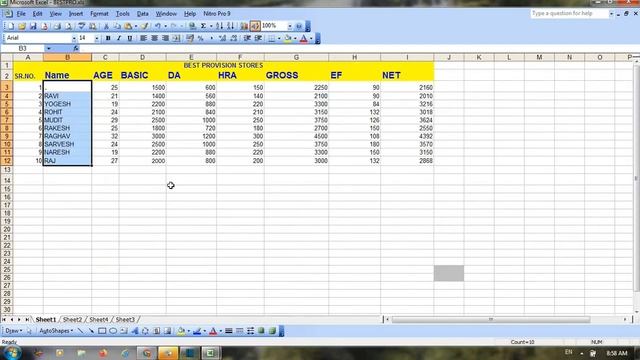
Task: Click the Type a question for help box
Action: (570, 14)
